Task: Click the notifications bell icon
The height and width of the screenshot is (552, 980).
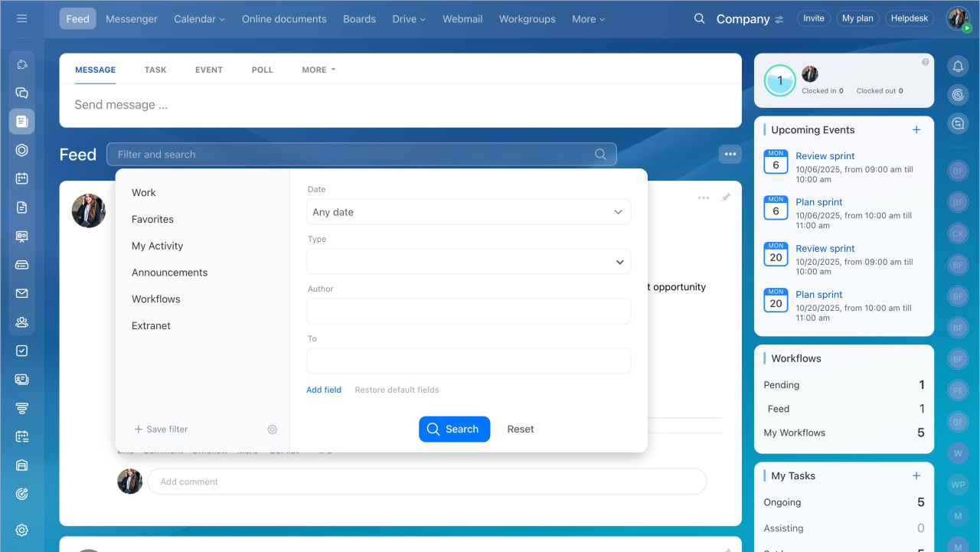Action: click(x=958, y=67)
